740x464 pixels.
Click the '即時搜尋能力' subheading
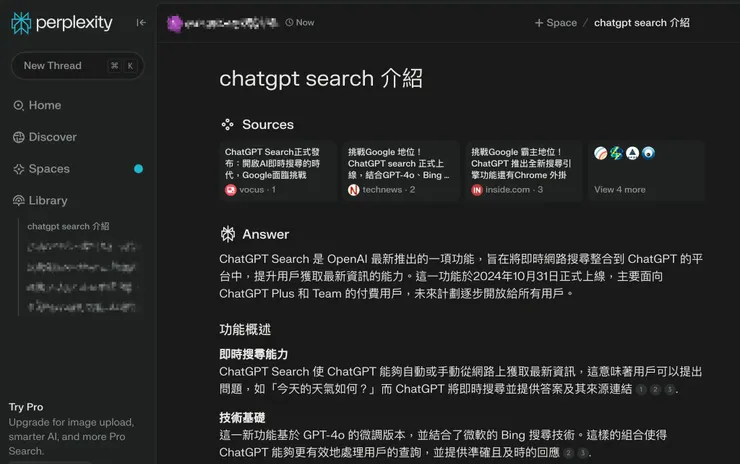click(253, 354)
